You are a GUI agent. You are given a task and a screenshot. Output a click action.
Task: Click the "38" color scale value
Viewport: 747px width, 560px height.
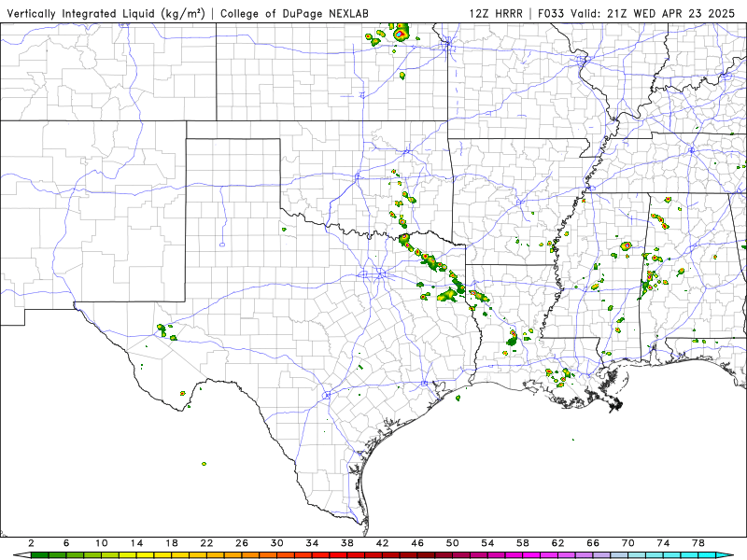(347, 543)
